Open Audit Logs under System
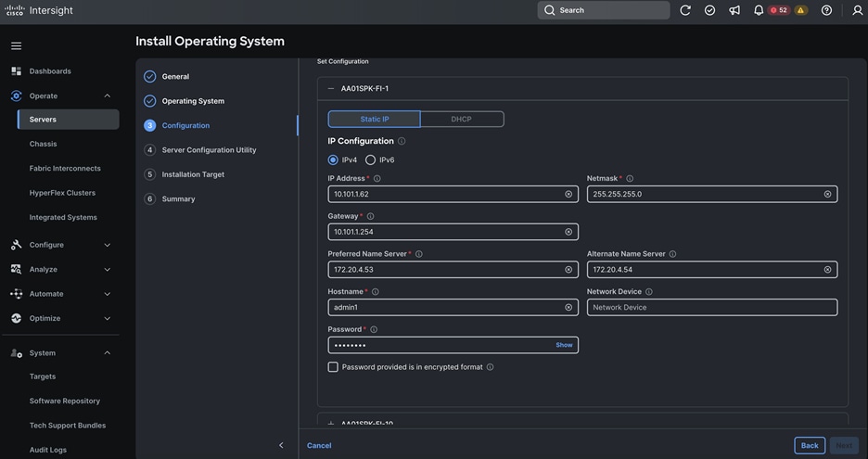 (47, 450)
